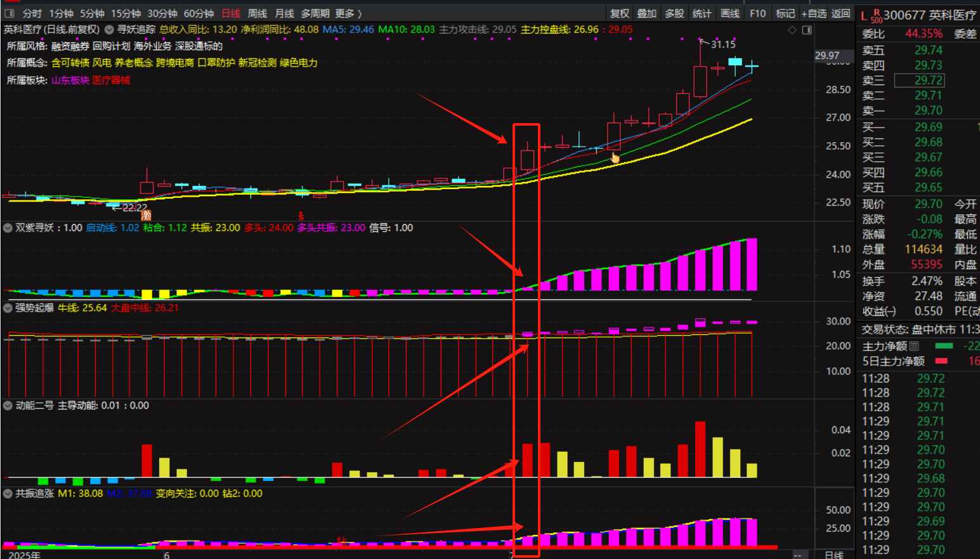
Task: Click the 医疗器械 sector link
Action: [111, 80]
